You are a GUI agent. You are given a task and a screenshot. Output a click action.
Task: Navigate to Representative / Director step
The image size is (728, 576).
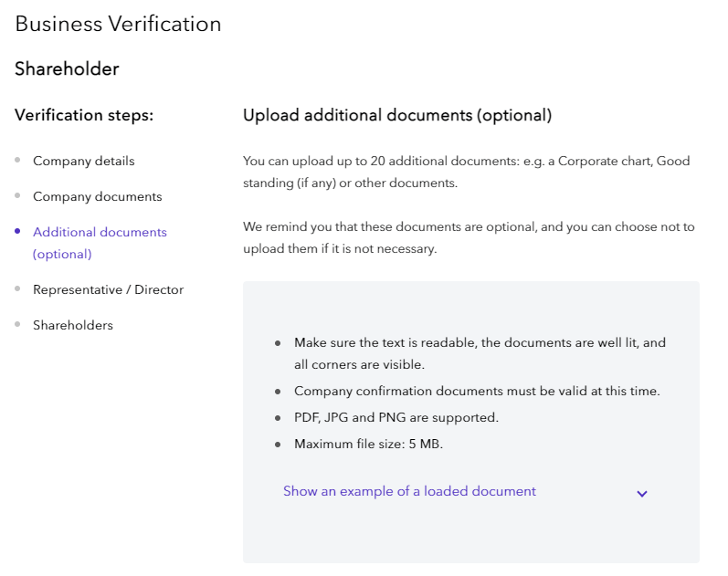point(108,289)
